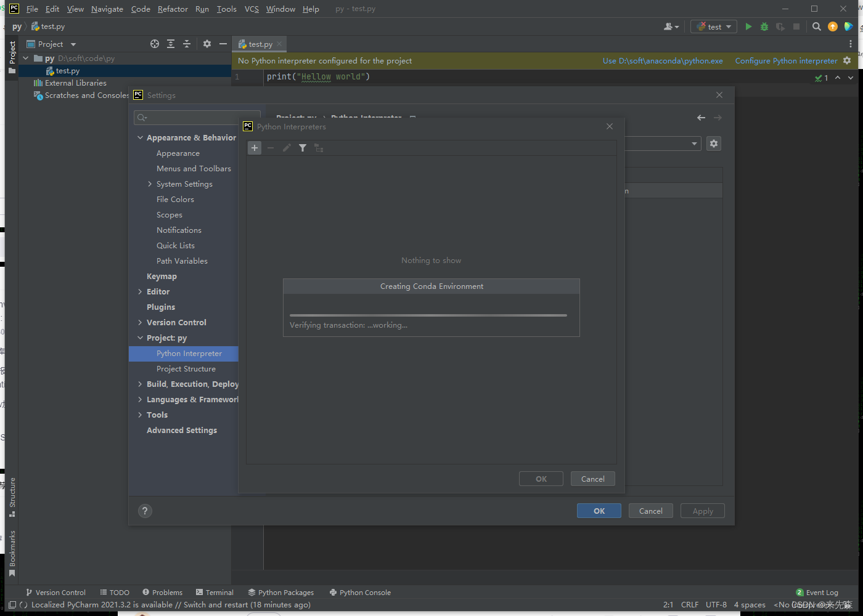Select test.py in the Project tree

click(67, 71)
